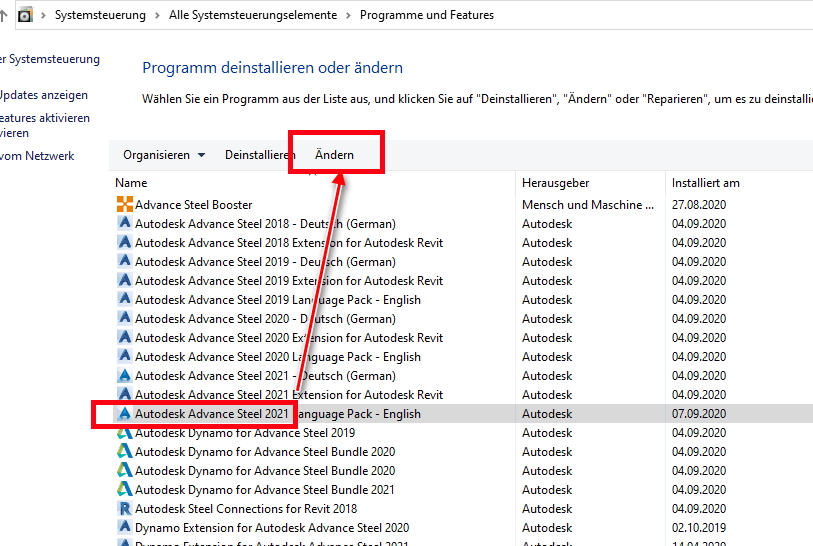Click the Control Panel icon in address bar
This screenshot has width=813, height=546.
[x=25, y=15]
